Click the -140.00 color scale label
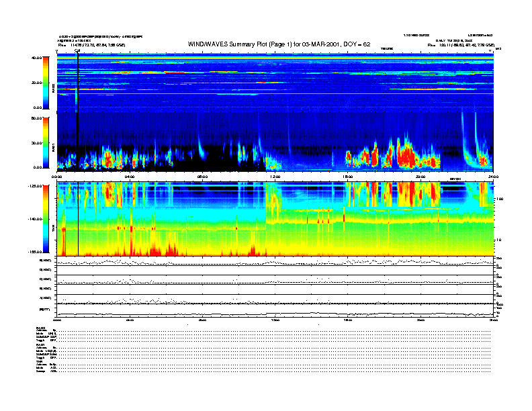The width and height of the screenshot is (532, 411). pyautogui.click(x=35, y=219)
